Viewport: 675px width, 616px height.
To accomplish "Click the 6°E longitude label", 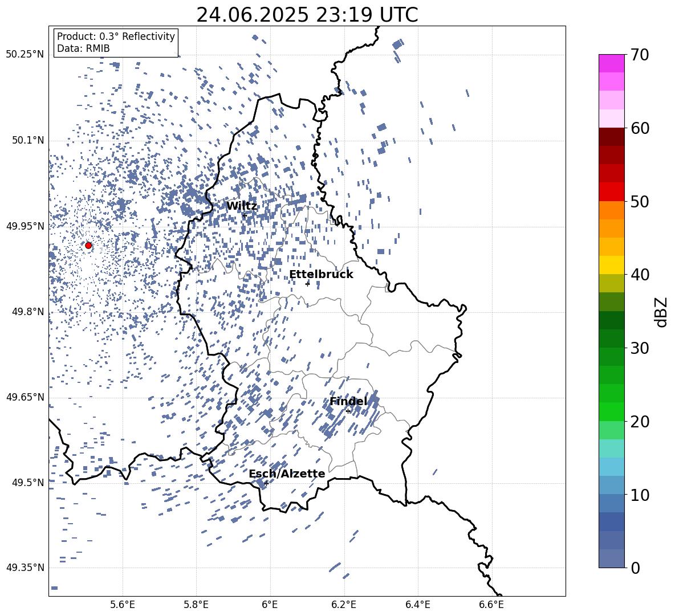I will click(x=270, y=605).
